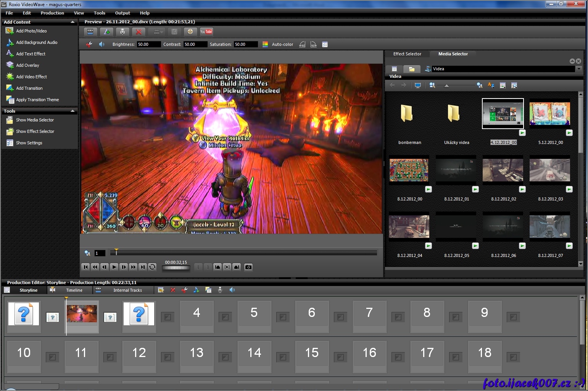
Task: Switch to the Effect Selector tab
Action: coord(407,54)
